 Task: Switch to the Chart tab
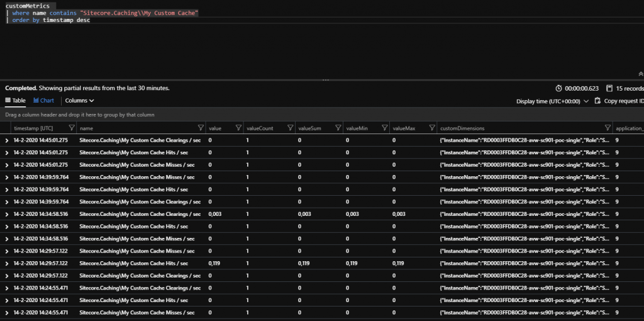tap(43, 100)
